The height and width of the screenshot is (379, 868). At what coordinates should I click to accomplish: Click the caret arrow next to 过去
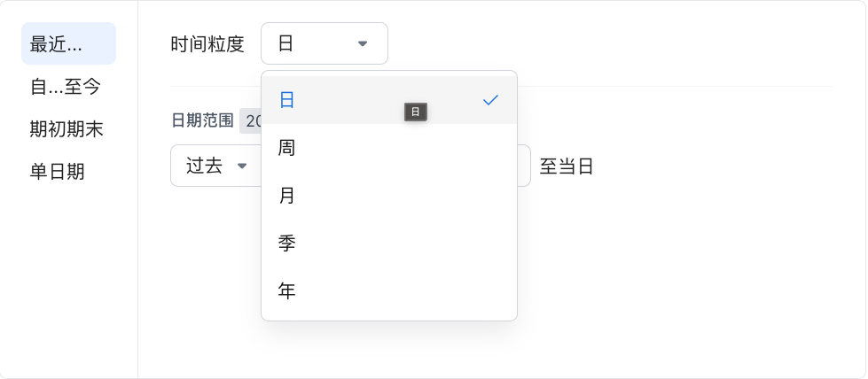point(241,166)
